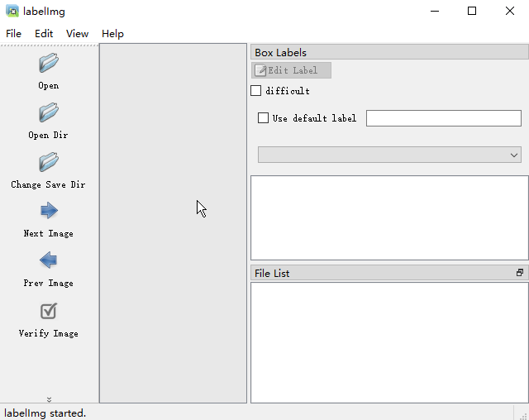Click the File List panel title
Screen dimensions: 529x420
272,273
